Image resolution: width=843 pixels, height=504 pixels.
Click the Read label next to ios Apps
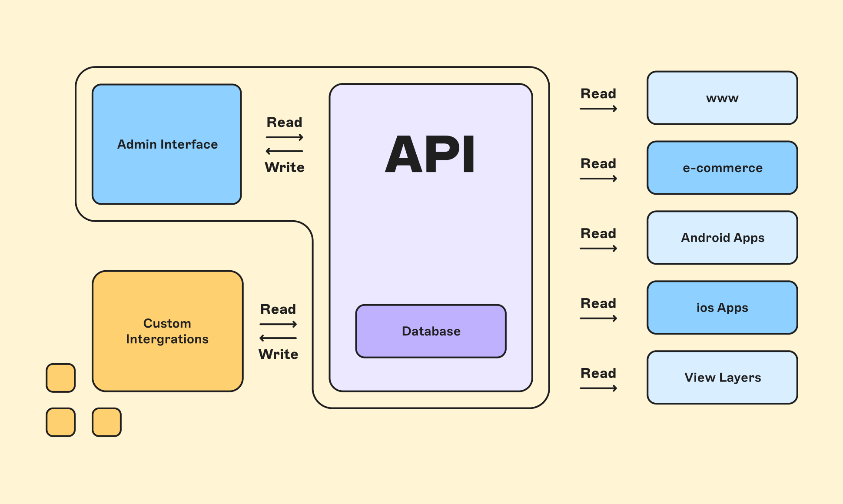pyautogui.click(x=598, y=303)
